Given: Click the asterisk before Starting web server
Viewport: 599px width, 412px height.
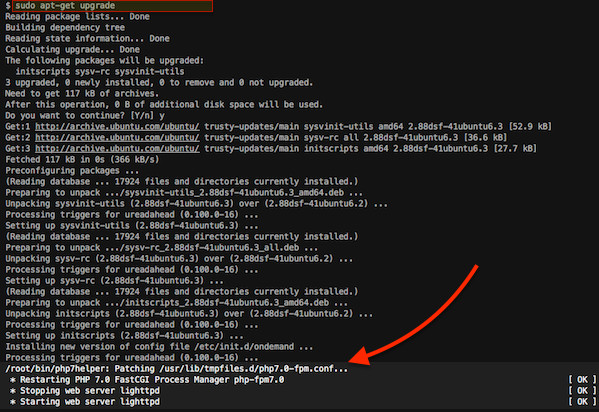Looking at the screenshot, I should [13, 402].
